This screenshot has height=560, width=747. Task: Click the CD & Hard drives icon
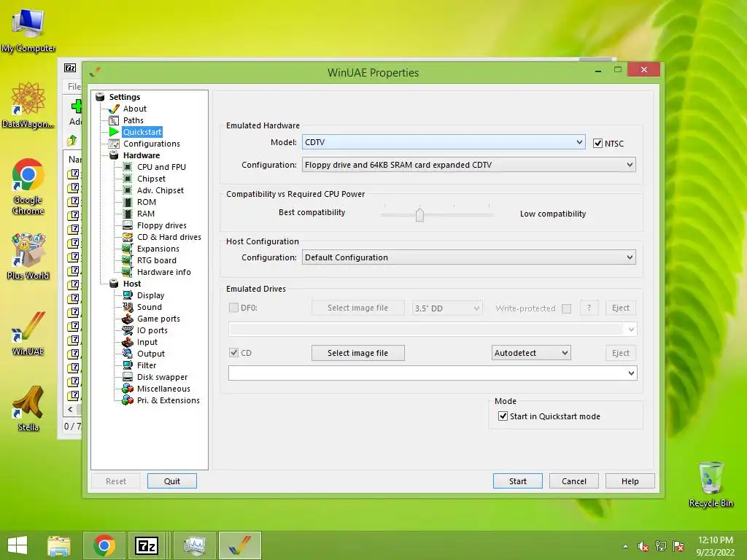click(128, 237)
